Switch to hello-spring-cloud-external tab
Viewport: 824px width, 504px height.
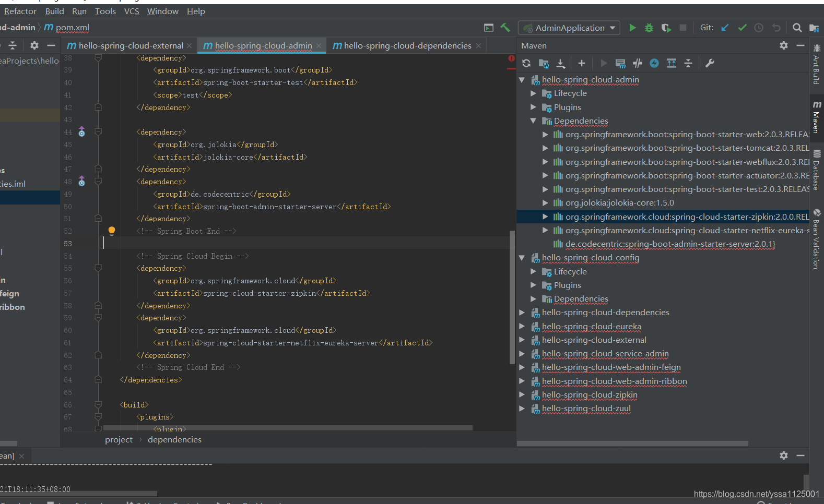pyautogui.click(x=130, y=46)
